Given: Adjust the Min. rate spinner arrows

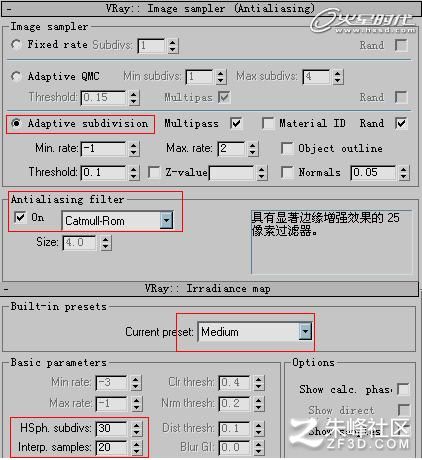Looking at the screenshot, I should [133, 149].
